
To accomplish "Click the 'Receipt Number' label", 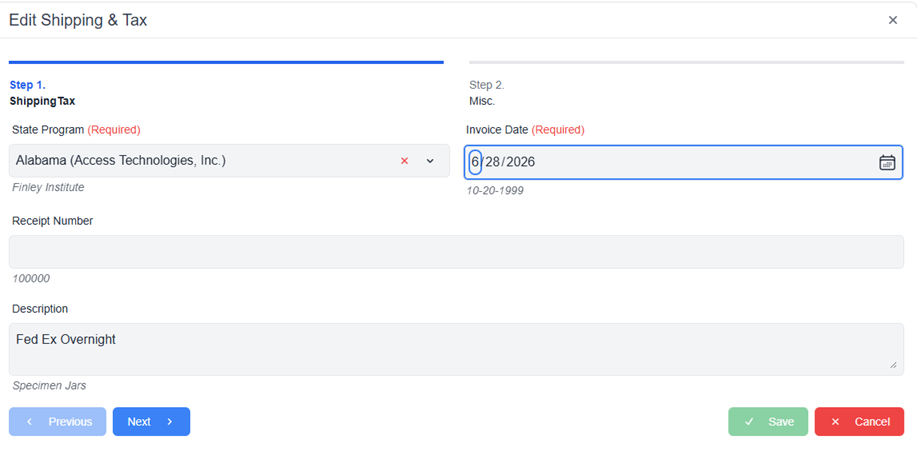I will click(52, 221).
